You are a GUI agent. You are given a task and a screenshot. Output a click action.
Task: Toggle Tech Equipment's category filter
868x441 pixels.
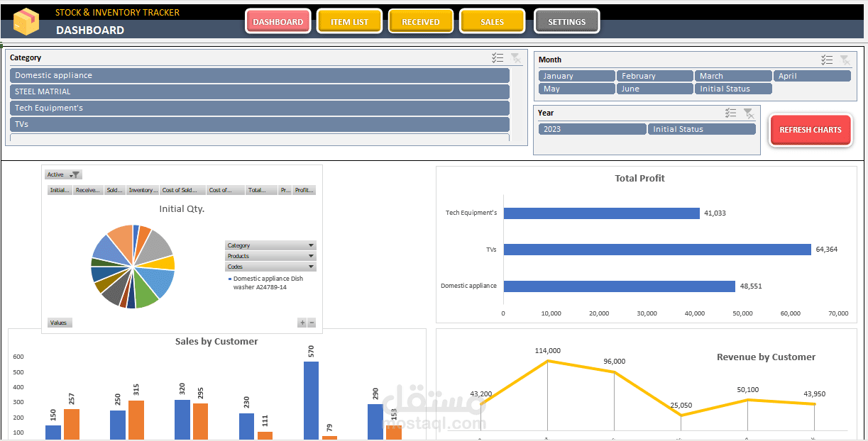coord(260,108)
